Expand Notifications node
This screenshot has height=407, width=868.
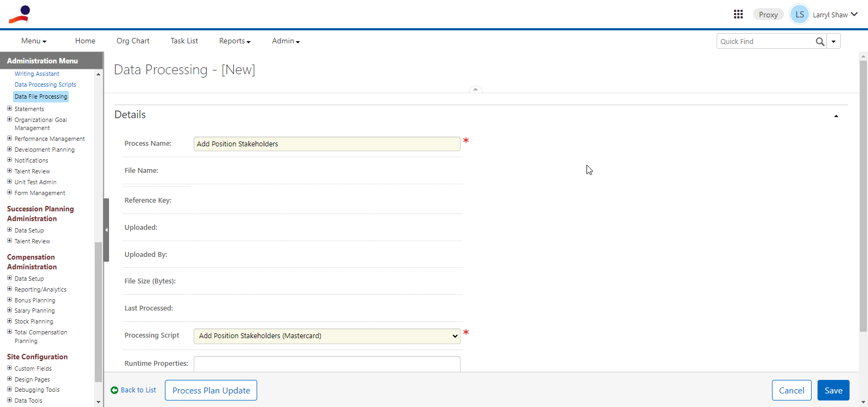click(9, 160)
